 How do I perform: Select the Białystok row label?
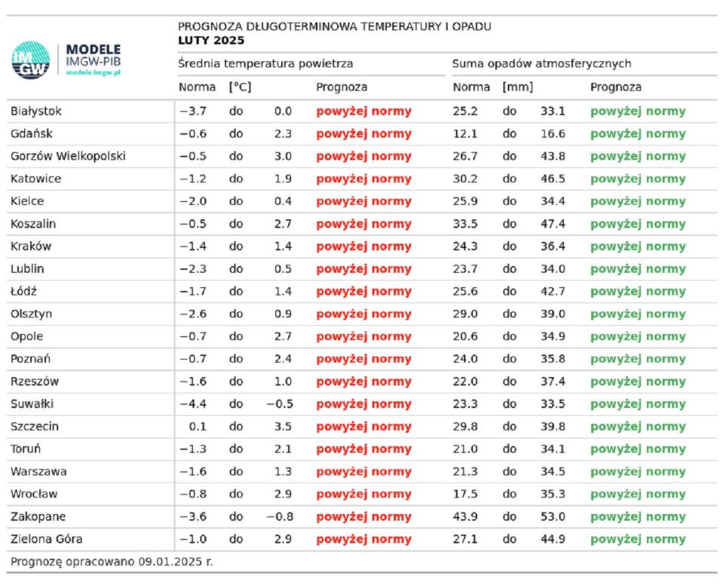coord(36,112)
